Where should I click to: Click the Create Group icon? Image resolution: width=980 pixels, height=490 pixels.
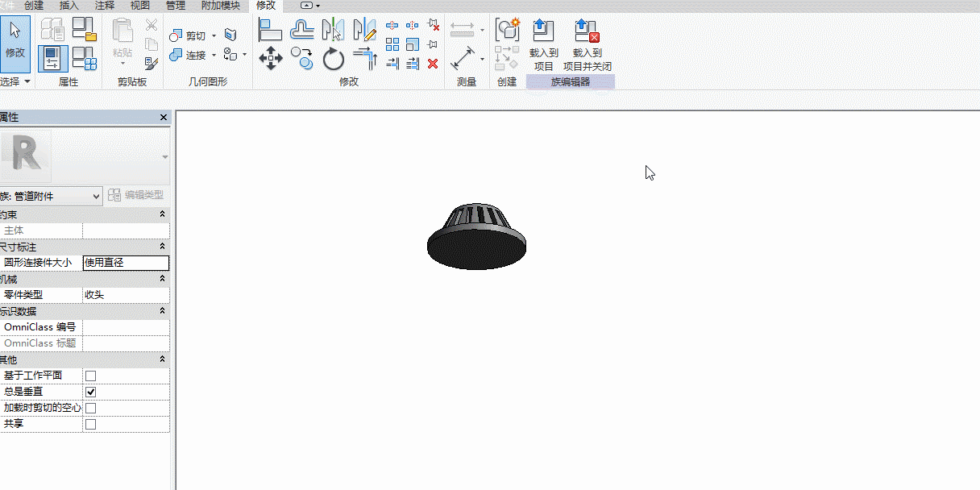[507, 29]
